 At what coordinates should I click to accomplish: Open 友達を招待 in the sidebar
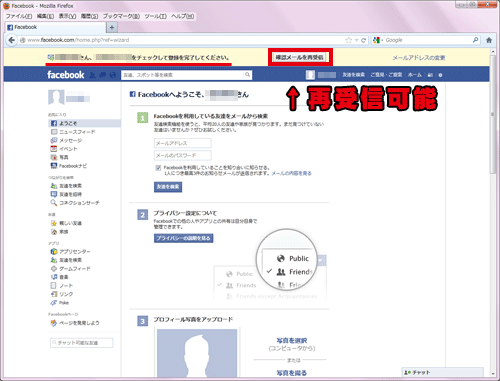click(66, 194)
